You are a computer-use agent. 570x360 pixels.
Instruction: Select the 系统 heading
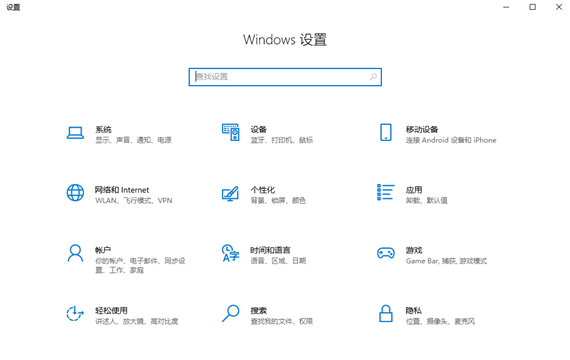103,129
